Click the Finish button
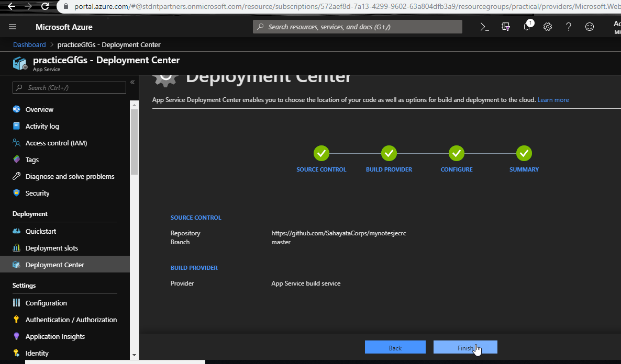The image size is (621, 364). click(465, 347)
